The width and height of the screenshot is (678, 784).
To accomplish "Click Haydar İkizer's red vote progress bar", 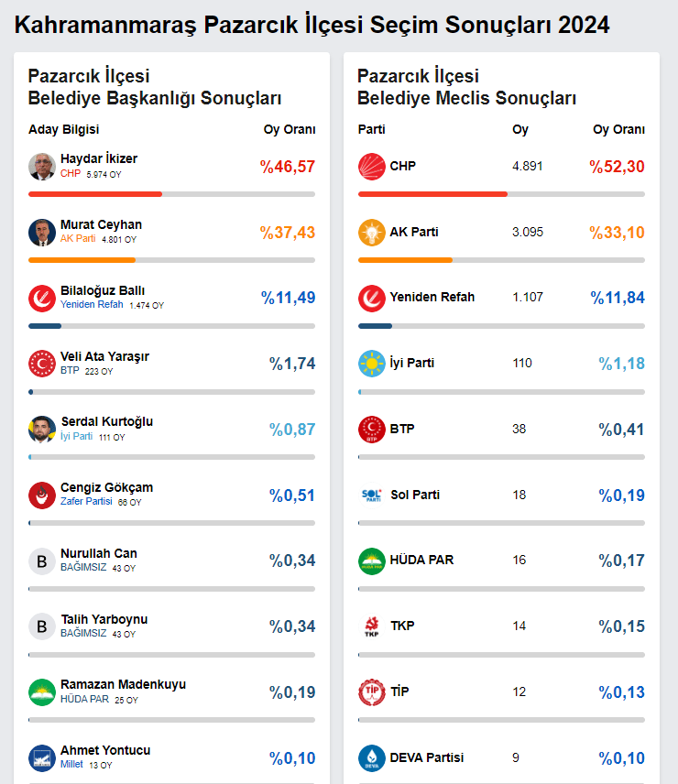I will tap(95, 194).
